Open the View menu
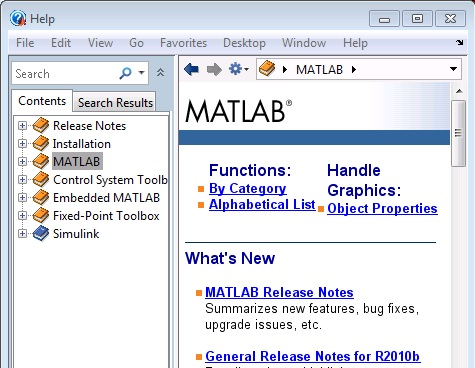The height and width of the screenshot is (368, 475). coord(100,43)
